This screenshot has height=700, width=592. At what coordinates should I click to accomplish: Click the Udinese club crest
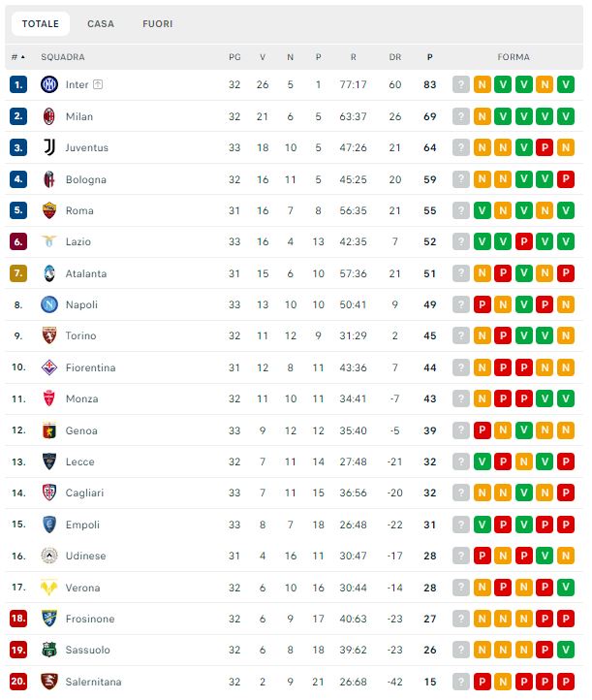coord(49,557)
